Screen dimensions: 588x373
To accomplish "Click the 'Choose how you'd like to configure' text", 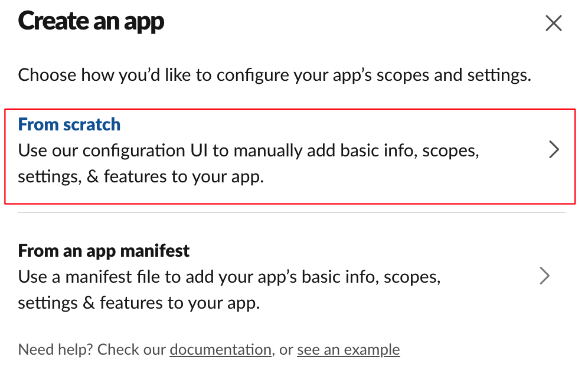I will coord(275,75).
